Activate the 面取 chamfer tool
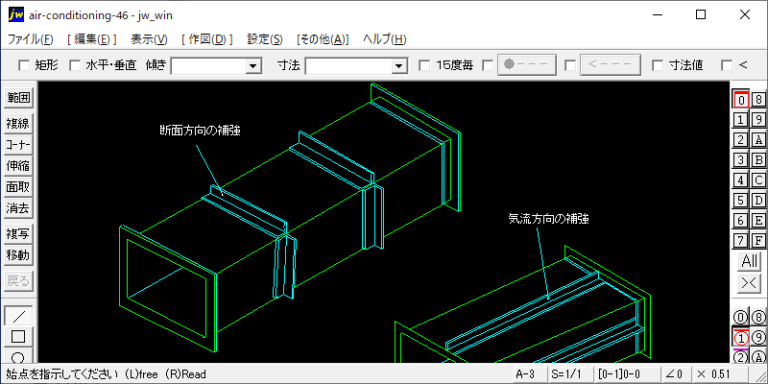Viewport: 768px width, 384px height. click(x=18, y=187)
